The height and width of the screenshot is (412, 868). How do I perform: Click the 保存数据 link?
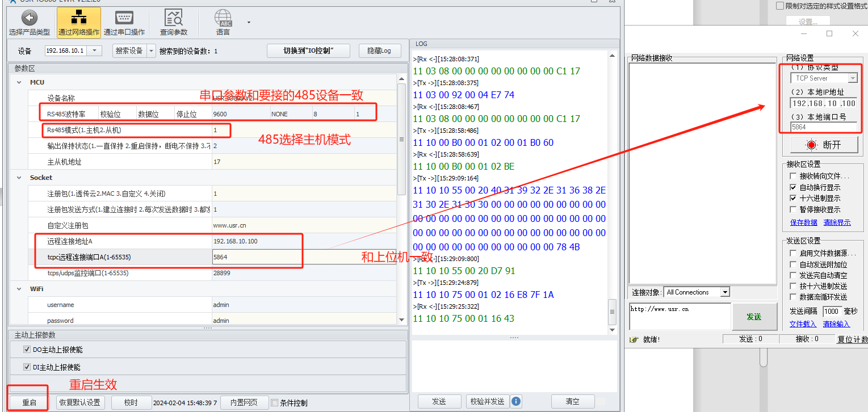click(x=804, y=222)
